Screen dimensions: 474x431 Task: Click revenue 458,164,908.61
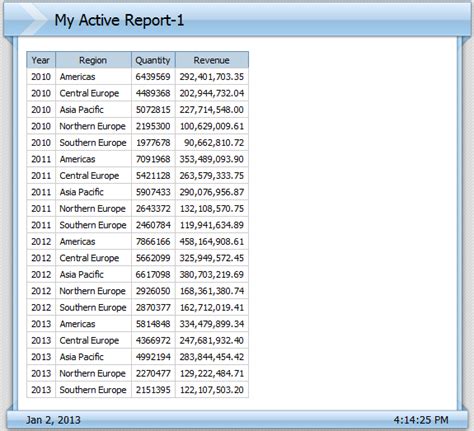[212, 242]
